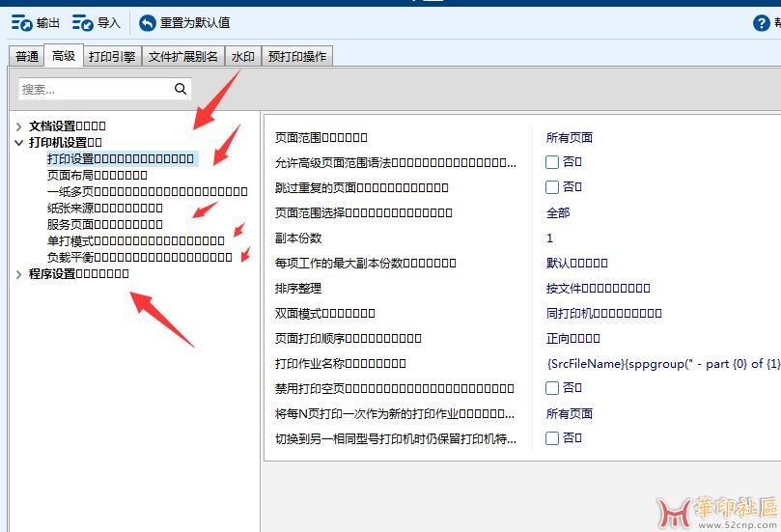This screenshot has height=532, width=781.
Task: Open the 打印引擎 tab
Action: 112,56
